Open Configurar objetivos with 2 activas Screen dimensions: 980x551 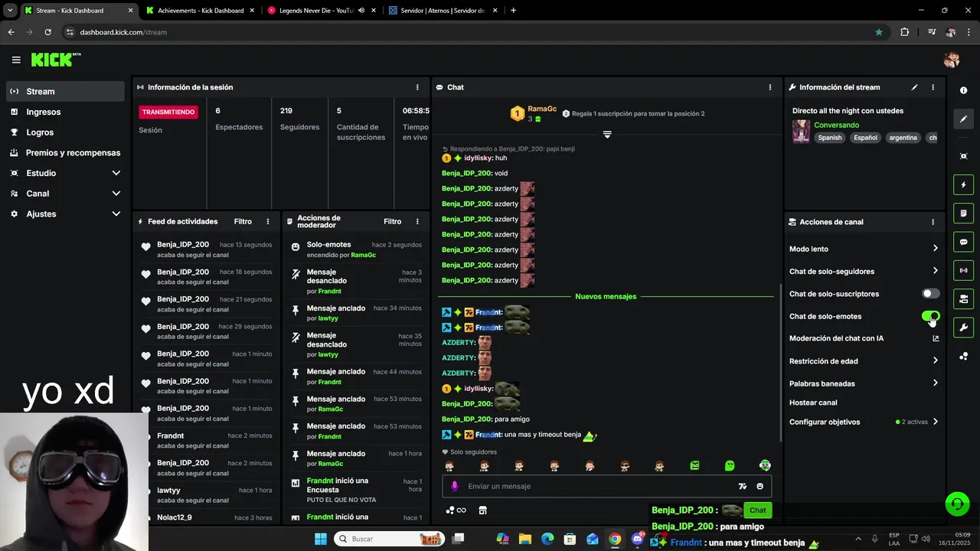864,422
